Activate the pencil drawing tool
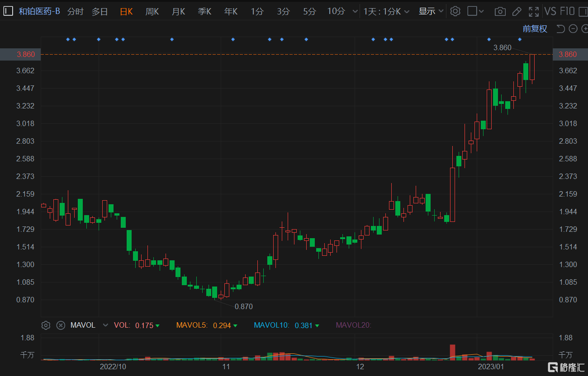The height and width of the screenshot is (376, 588). [517, 11]
